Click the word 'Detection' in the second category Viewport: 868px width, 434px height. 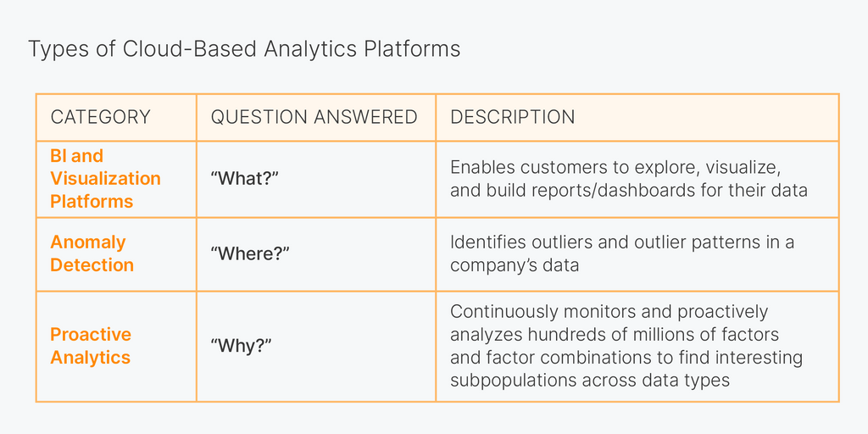pos(92,264)
